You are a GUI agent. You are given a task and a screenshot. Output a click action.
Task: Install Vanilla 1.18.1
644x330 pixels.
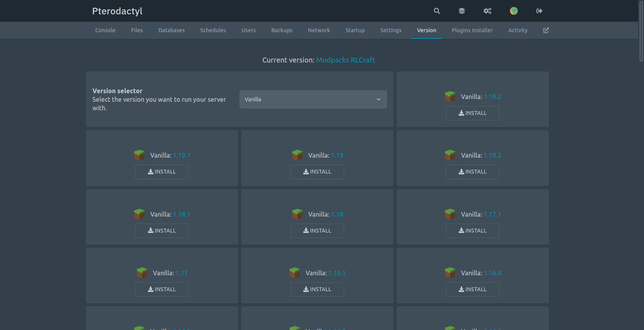coord(162,231)
